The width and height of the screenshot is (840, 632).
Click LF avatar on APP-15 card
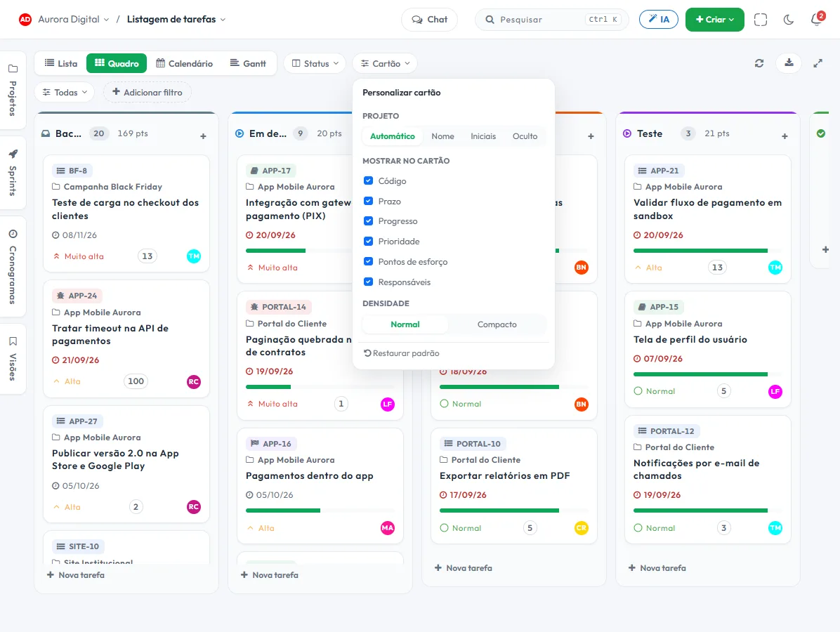pyautogui.click(x=775, y=392)
